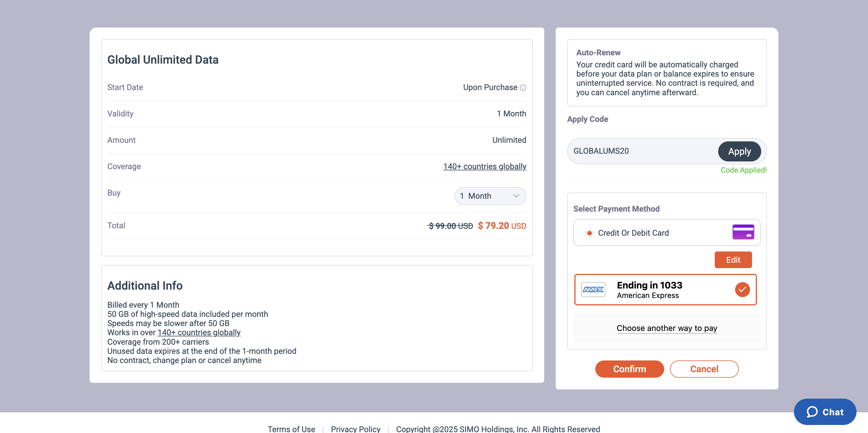
Task: Click the Additional Info heading
Action: (x=145, y=286)
